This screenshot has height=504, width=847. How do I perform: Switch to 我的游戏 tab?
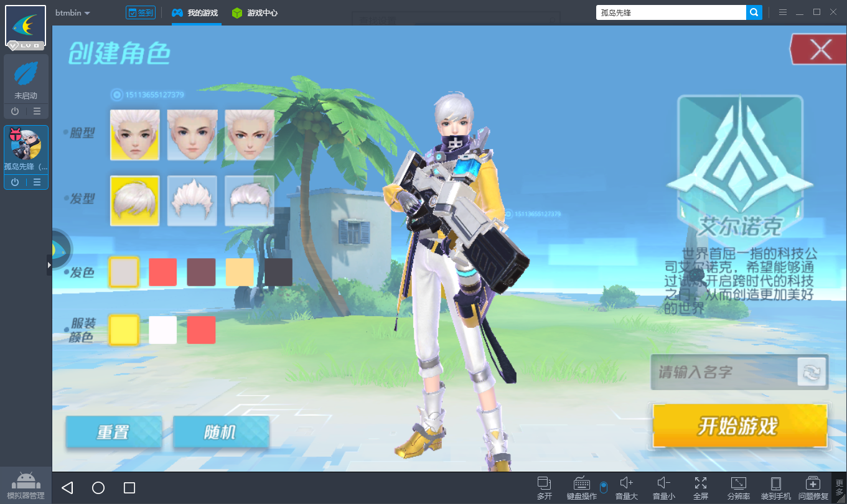coord(195,13)
